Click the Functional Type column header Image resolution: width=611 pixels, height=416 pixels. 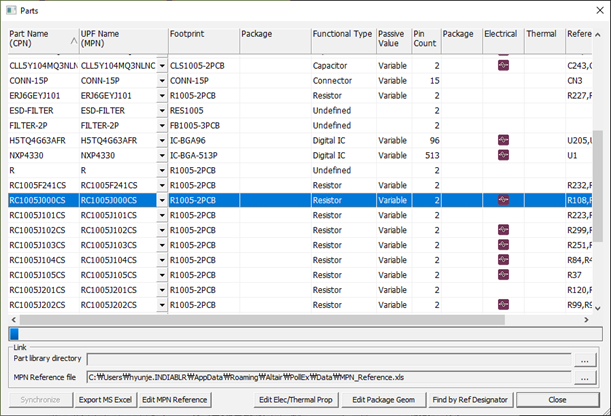(x=342, y=39)
